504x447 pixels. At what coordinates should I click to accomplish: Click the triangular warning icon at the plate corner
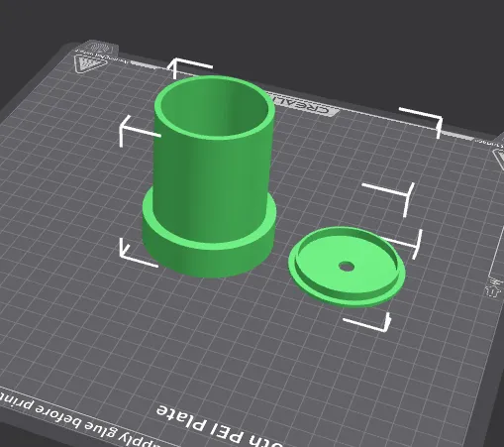click(x=88, y=62)
